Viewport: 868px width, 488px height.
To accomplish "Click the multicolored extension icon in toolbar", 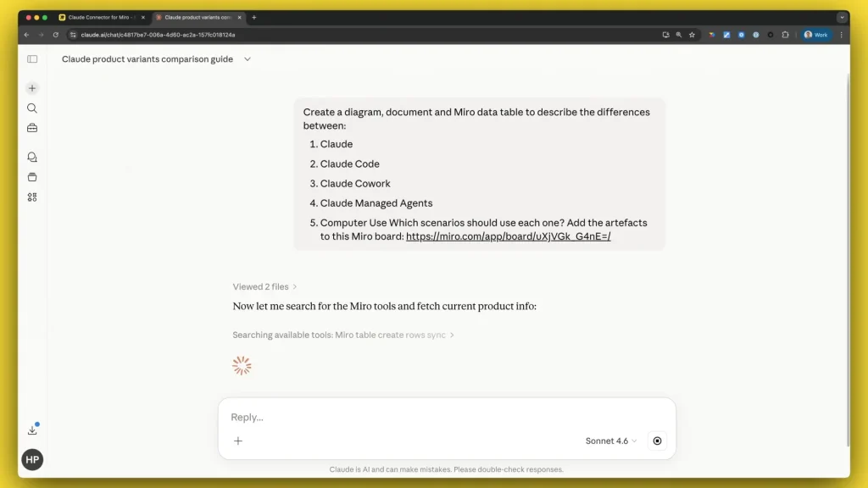I will 712,35.
